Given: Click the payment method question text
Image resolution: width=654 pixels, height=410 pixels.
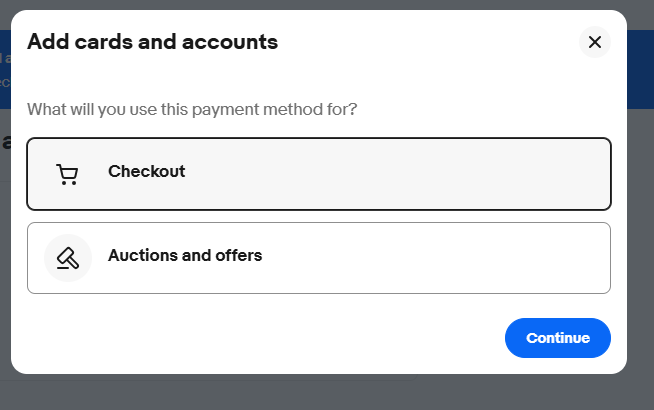Looking at the screenshot, I should (192, 108).
